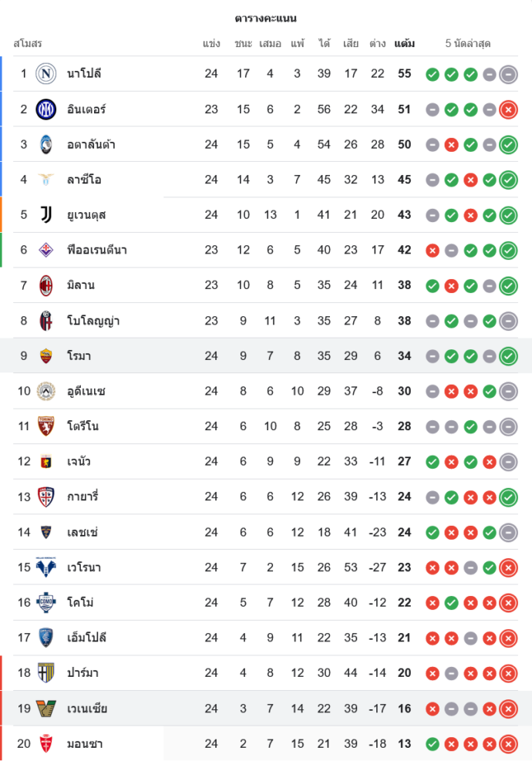The image size is (532, 771).
Task: Sort by the แต้ม points column header
Action: tap(404, 43)
